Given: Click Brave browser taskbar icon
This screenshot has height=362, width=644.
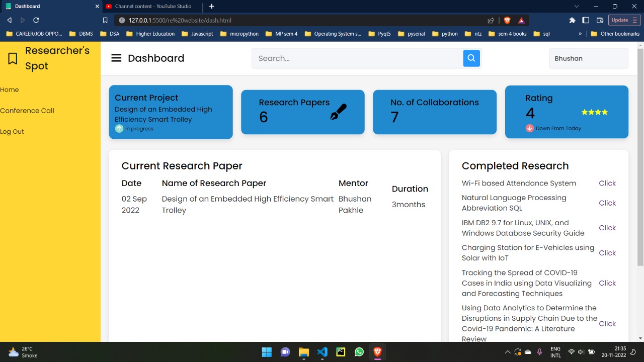Looking at the screenshot, I should coord(377,352).
